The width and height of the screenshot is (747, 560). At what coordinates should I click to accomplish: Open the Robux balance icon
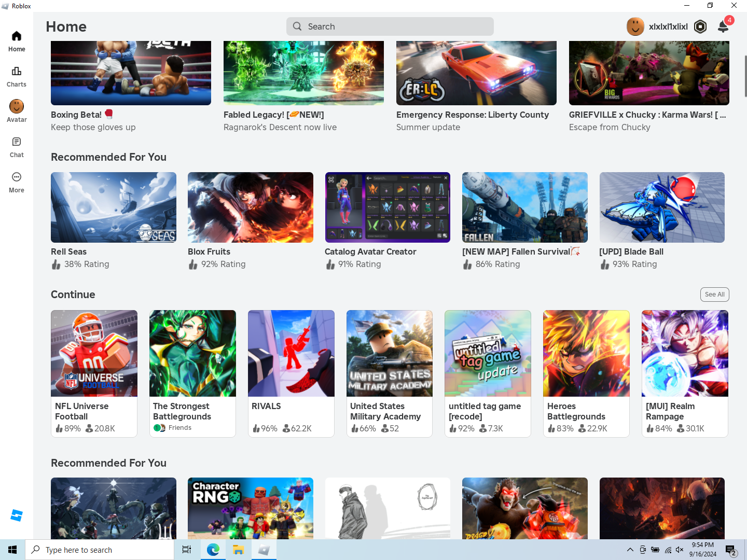click(700, 26)
